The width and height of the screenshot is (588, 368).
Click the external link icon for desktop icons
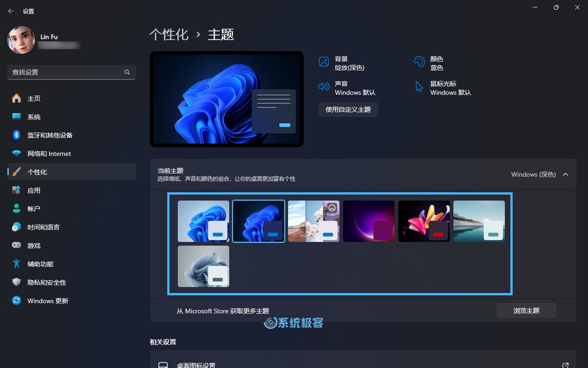(565, 365)
